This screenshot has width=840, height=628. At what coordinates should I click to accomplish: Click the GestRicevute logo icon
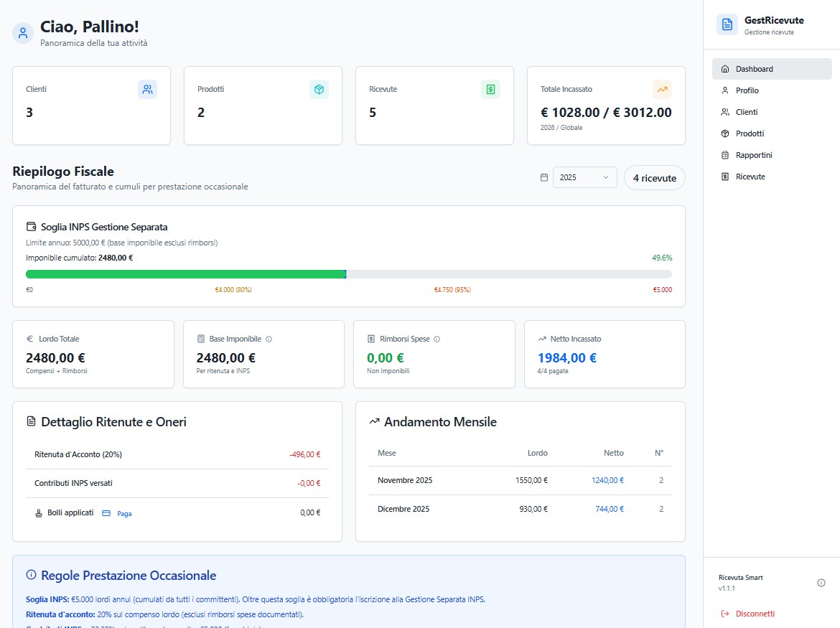pos(727,25)
